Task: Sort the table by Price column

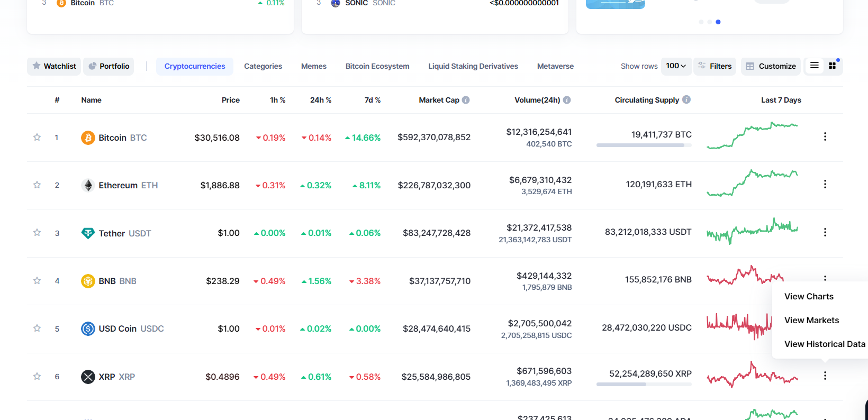Action: [x=231, y=100]
